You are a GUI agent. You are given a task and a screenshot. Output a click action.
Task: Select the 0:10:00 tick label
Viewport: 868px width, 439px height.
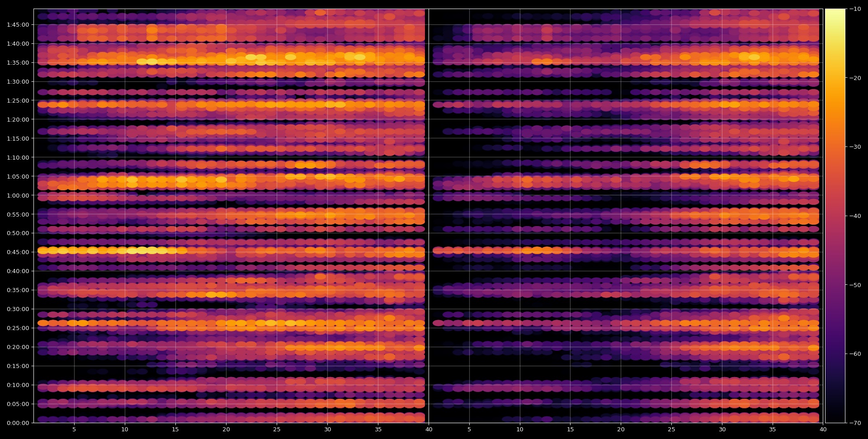(18, 385)
